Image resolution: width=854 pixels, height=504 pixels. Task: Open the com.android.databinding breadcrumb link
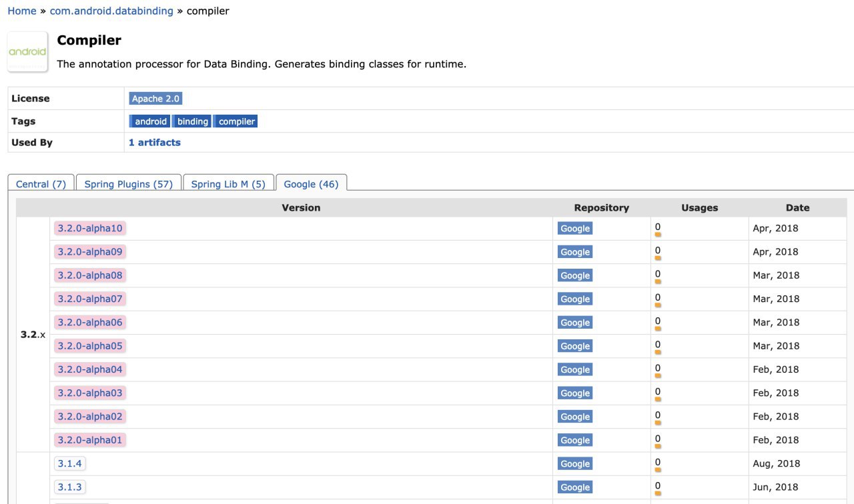(x=111, y=11)
